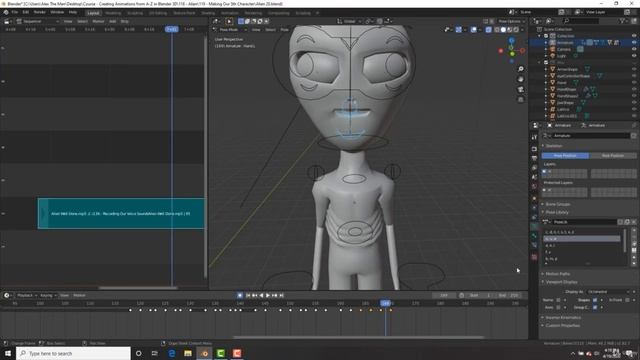
Task: Select the Layout workspace tab
Action: (x=93, y=13)
